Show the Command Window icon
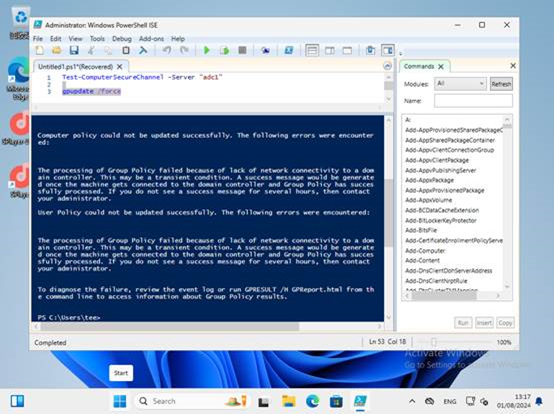 [370, 50]
